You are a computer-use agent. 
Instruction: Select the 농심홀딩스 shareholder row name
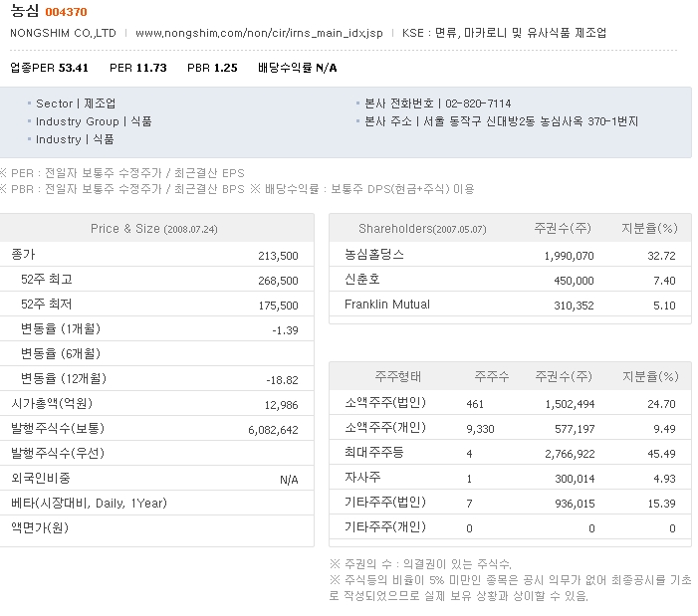(374, 255)
